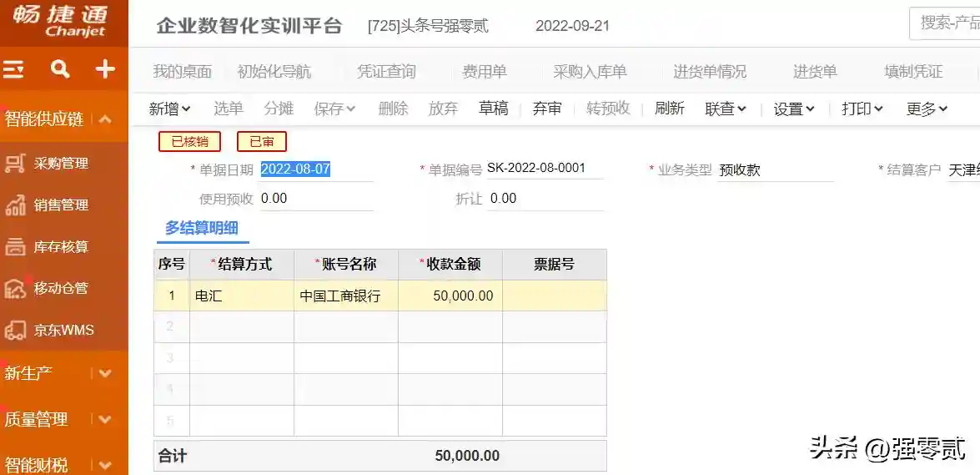The image size is (980, 475).
Task: Collapse the 智能供应链 section
Action: click(x=105, y=119)
